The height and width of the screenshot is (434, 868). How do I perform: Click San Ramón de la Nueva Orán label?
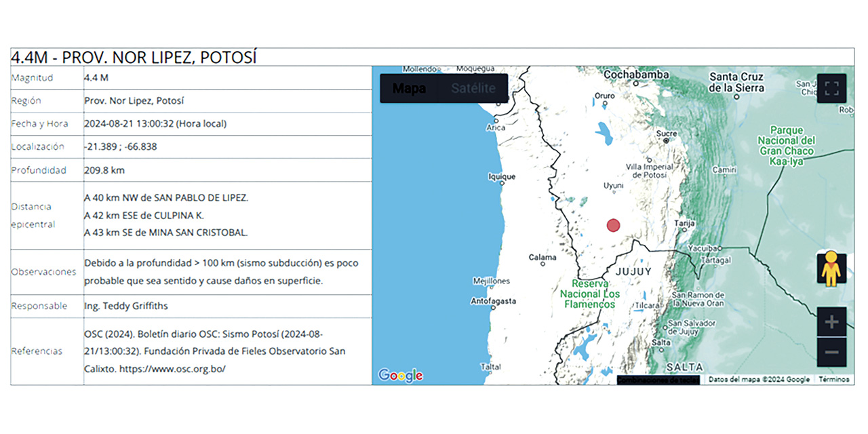(x=698, y=299)
